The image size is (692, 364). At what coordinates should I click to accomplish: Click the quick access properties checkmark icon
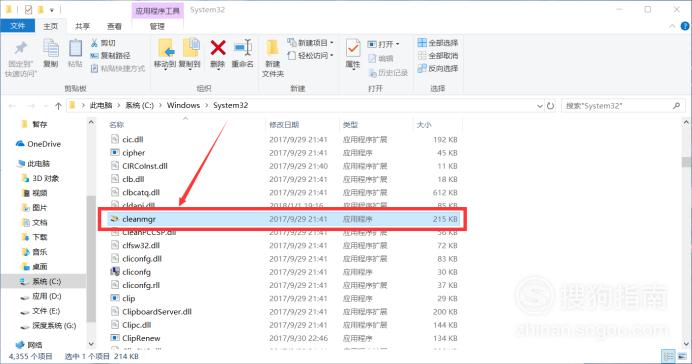coord(28,9)
